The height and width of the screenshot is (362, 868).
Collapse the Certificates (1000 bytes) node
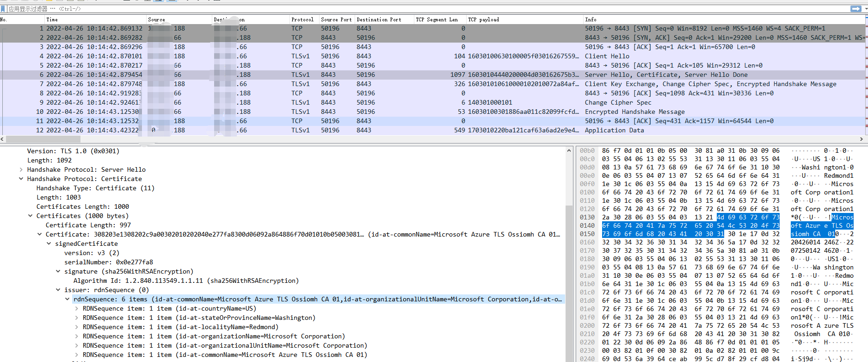(31, 216)
